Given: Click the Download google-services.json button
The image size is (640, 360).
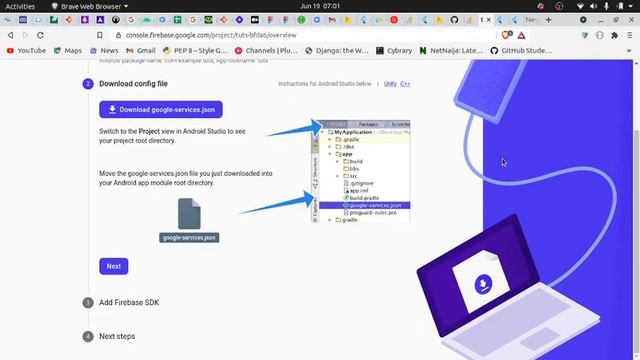Looking at the screenshot, I should coord(161,109).
